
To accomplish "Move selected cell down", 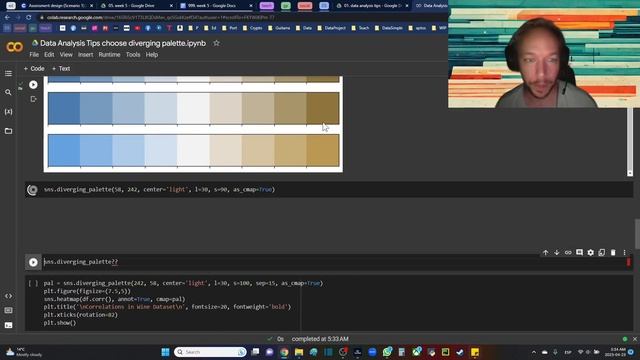I will pyautogui.click(x=557, y=253).
